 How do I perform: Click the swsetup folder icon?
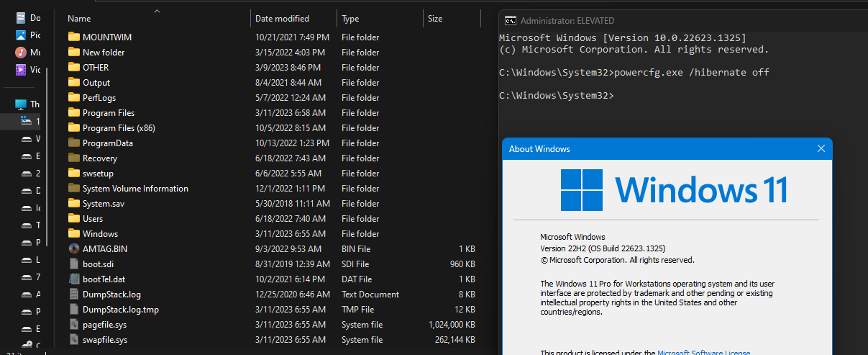(x=73, y=173)
